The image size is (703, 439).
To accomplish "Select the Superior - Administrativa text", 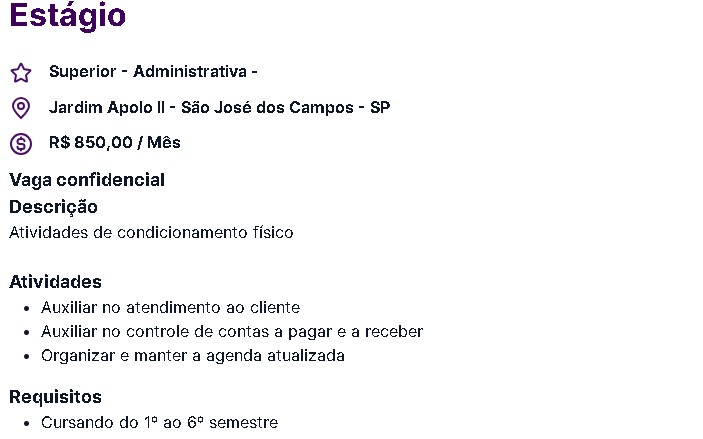I will click(x=153, y=72).
